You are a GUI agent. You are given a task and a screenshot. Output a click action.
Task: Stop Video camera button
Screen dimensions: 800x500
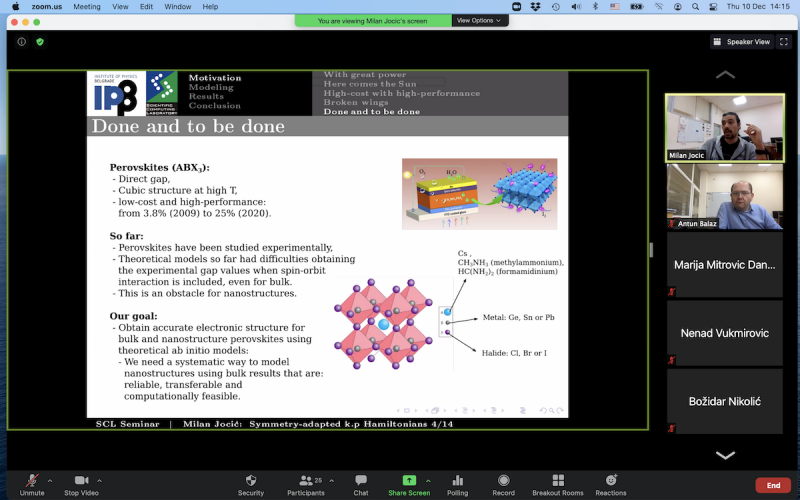click(81, 485)
